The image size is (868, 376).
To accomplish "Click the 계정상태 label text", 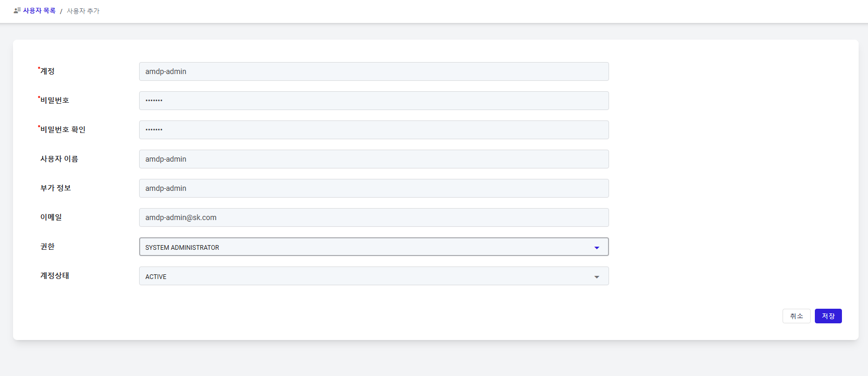I will coord(55,276).
